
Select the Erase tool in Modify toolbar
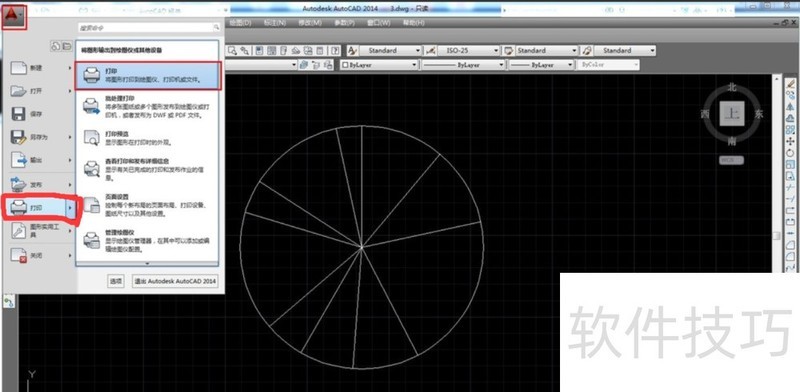[790, 83]
